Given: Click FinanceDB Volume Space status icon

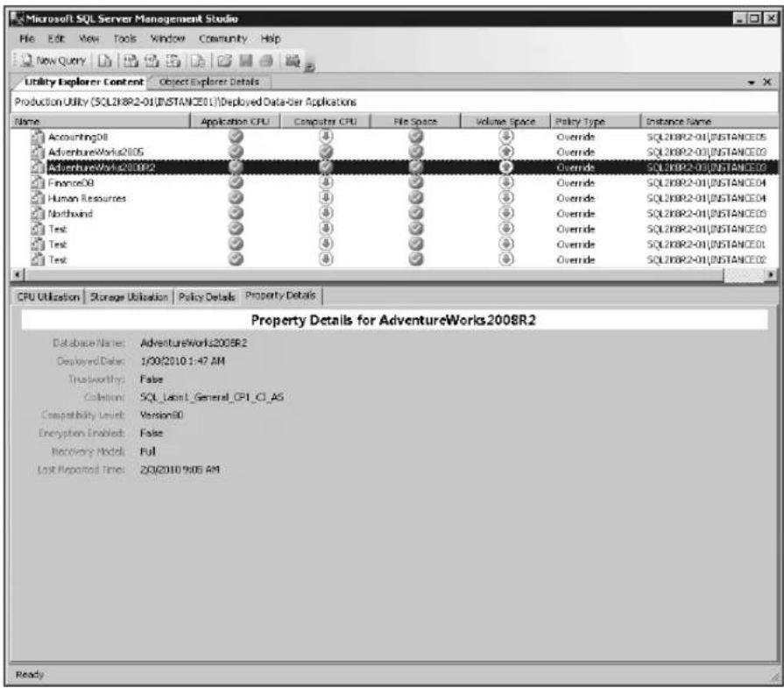Looking at the screenshot, I should click(x=506, y=182).
